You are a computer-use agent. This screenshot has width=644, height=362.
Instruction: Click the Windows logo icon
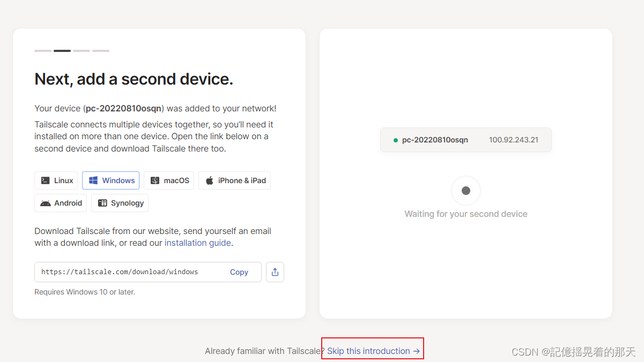pos(93,180)
